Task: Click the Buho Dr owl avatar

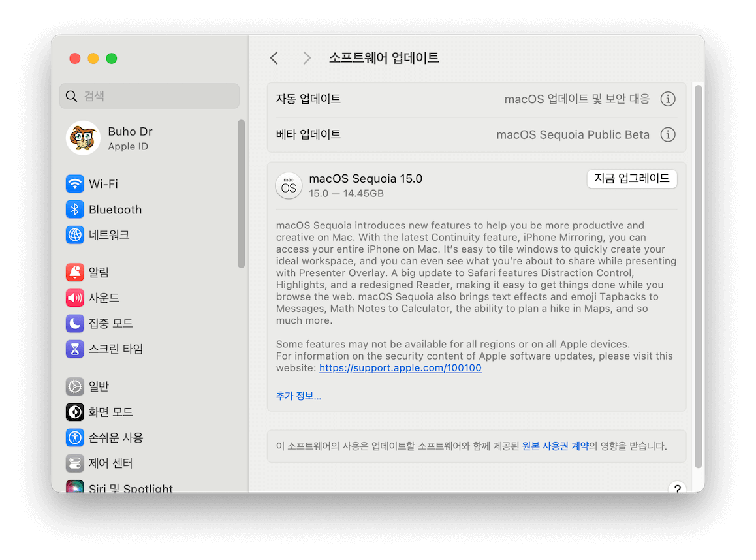Action: (83, 138)
